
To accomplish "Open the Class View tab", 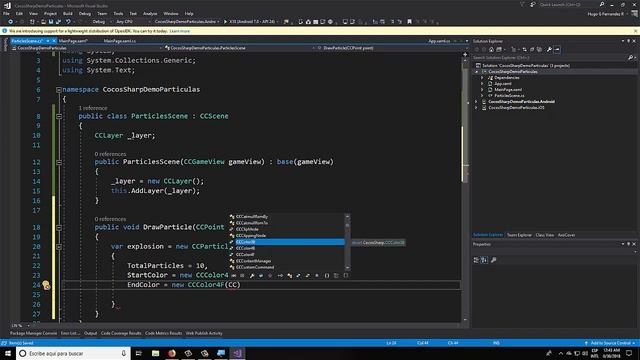I will [544, 235].
